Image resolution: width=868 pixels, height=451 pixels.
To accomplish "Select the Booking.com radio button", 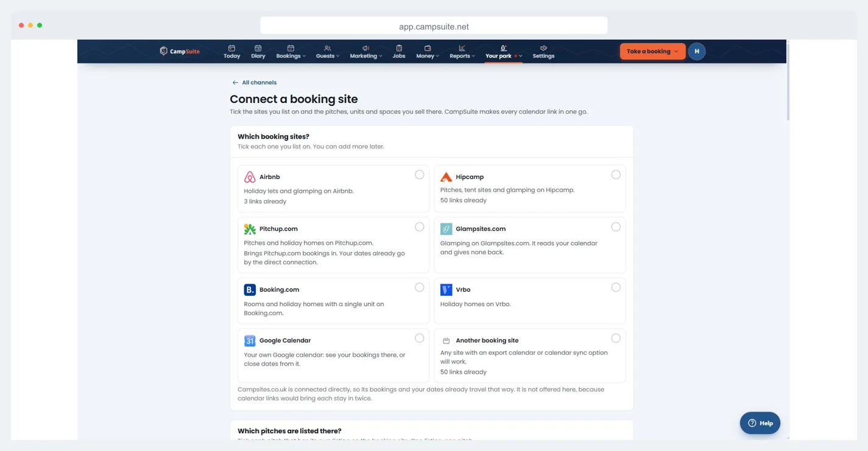I will click(x=420, y=287).
